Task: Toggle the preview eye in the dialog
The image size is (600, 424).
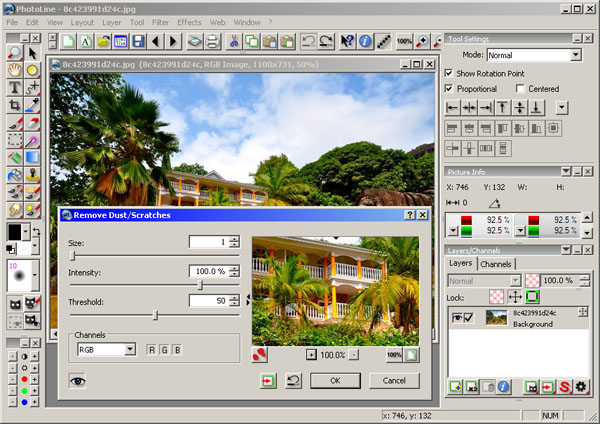Action: pos(76,380)
